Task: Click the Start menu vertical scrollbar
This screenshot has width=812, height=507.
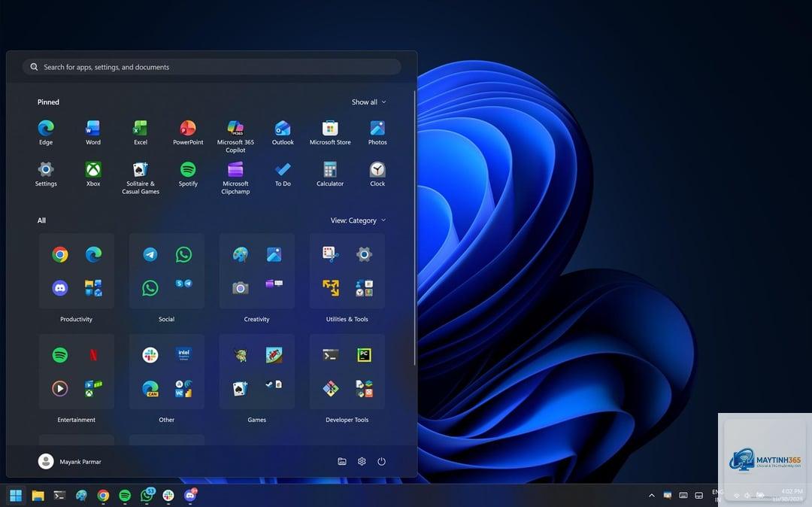Action: 414,228
